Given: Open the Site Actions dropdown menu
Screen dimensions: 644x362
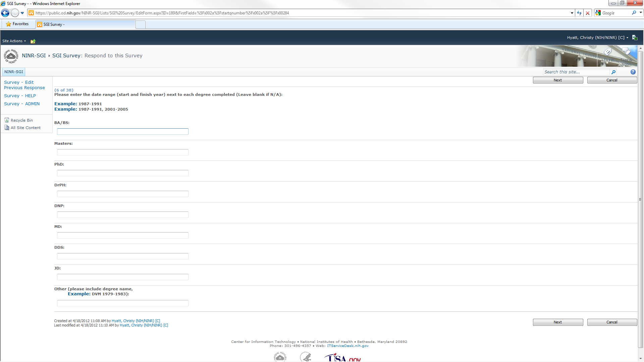Looking at the screenshot, I should point(14,41).
